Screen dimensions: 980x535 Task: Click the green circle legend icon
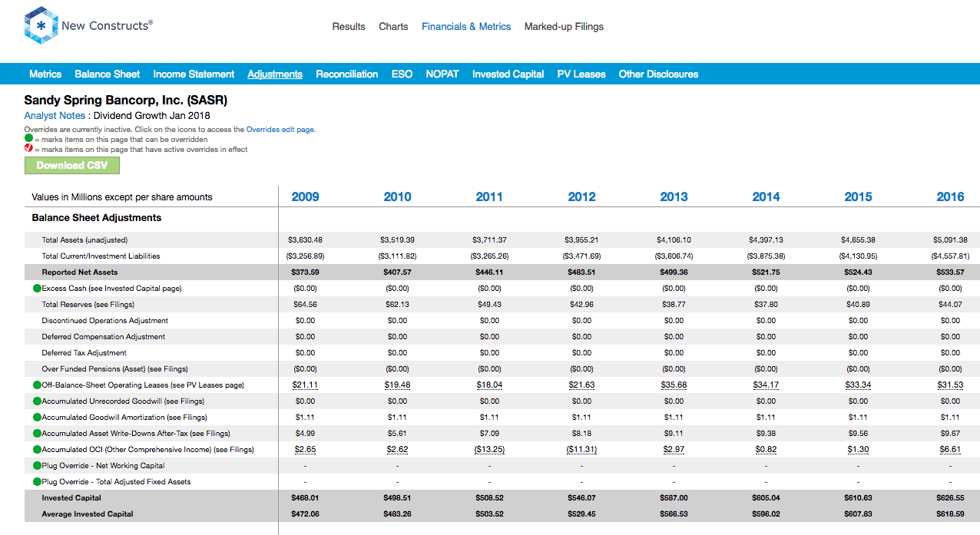click(28, 140)
